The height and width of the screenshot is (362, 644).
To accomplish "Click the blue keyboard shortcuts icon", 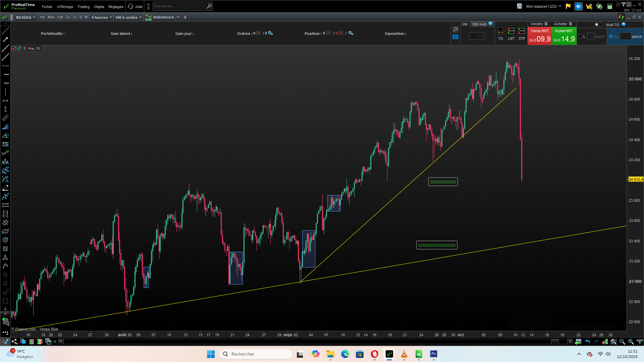I will (x=455, y=37).
